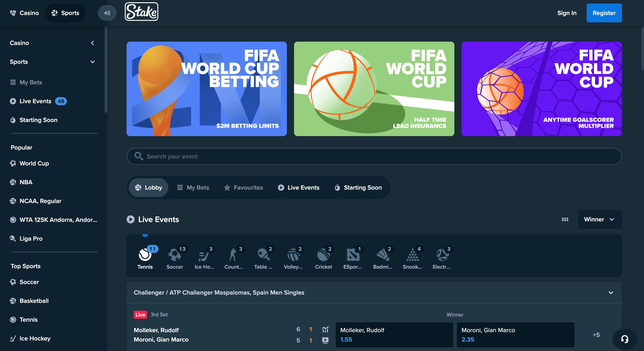Watch live stream icon for Molleker vs Moroni

tap(325, 340)
